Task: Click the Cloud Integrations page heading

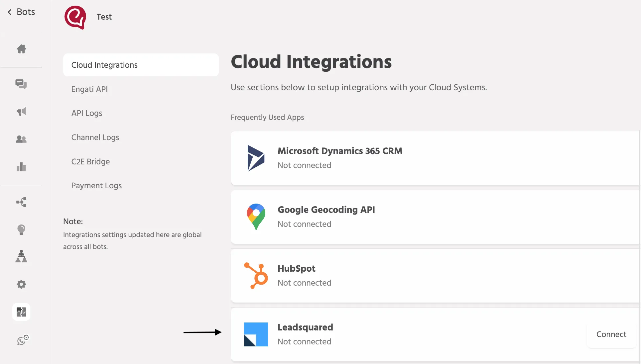Action: (x=311, y=62)
